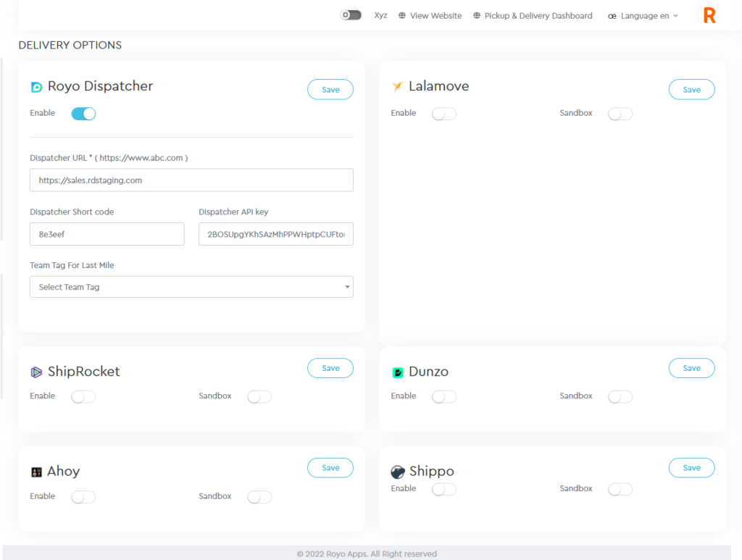Focus the Dispatcher URL input field
The width and height of the screenshot is (742, 560).
(191, 180)
